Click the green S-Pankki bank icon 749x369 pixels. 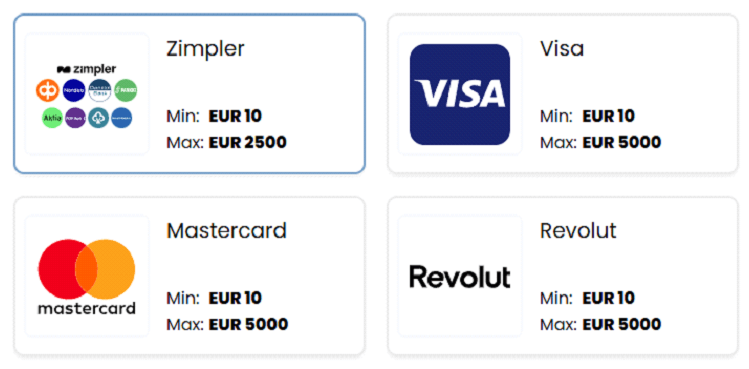(126, 90)
